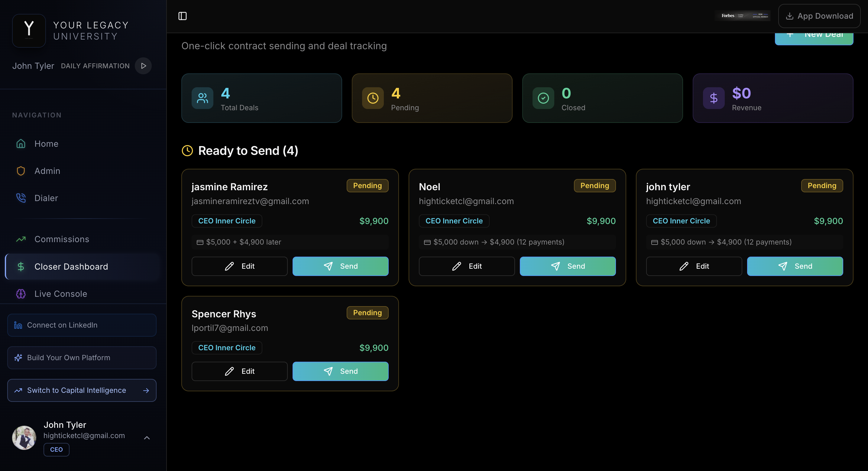
Task: Open Switch to Capital Intelligence arrow
Action: pyautogui.click(x=146, y=390)
